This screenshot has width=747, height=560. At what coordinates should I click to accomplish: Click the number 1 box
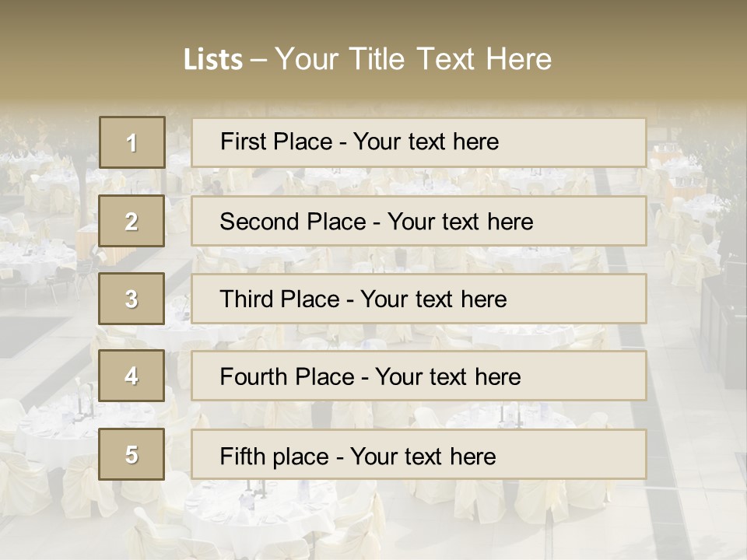click(x=132, y=142)
